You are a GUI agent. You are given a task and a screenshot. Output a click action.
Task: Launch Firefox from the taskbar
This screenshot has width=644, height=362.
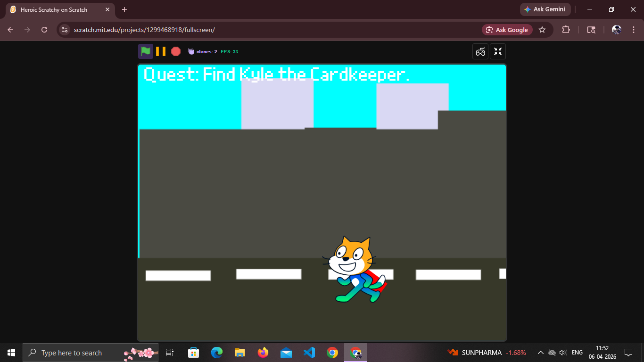[x=263, y=353]
